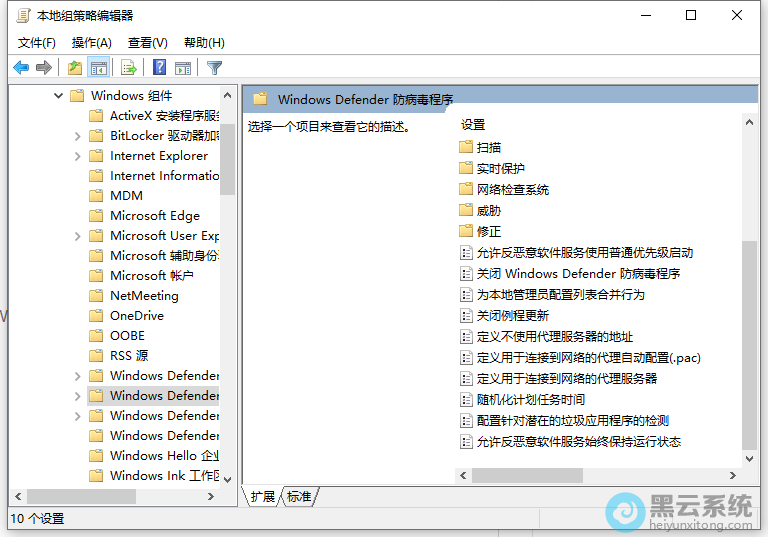Select the 关闭 Windows Defender 防病毒程序 policy

click(578, 273)
